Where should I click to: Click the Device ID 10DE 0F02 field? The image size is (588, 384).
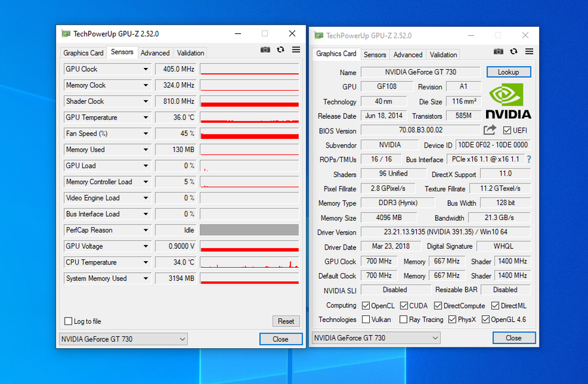pyautogui.click(x=493, y=145)
